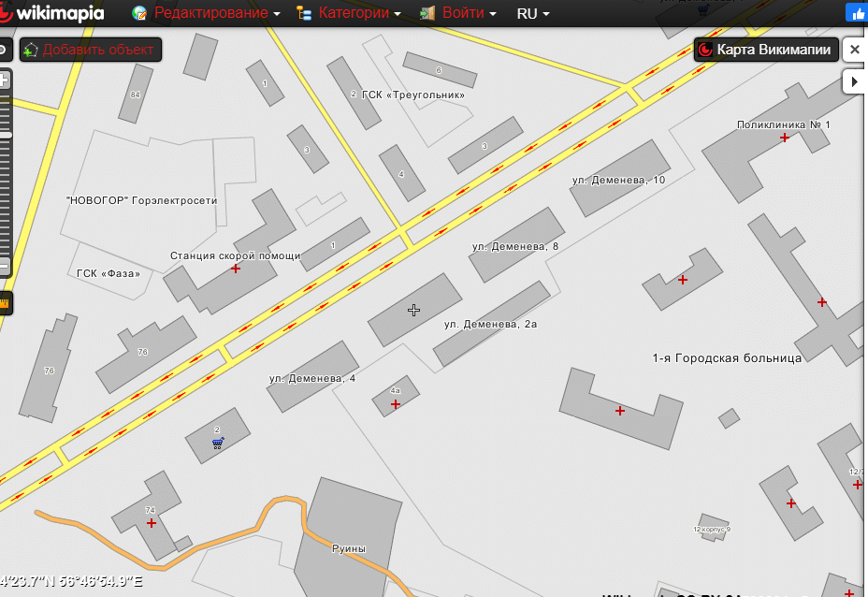The width and height of the screenshot is (868, 597).
Task: Click the zoom level slider handle
Action: point(5,136)
